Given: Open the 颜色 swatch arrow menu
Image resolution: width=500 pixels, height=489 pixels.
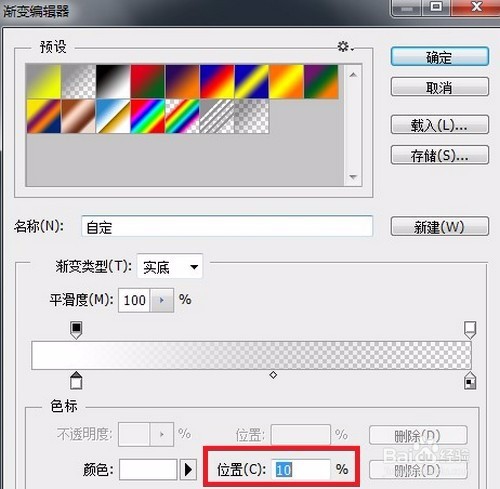Looking at the screenshot, I should coord(188,469).
